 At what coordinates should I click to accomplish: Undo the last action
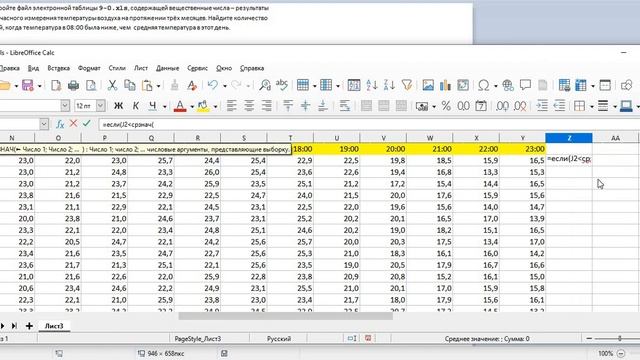(x=213, y=85)
